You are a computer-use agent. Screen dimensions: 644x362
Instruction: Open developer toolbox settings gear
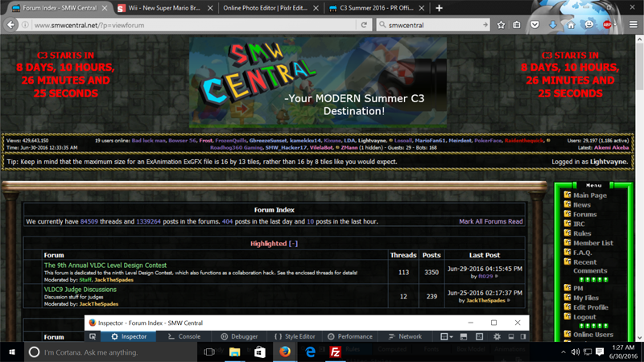(497, 336)
